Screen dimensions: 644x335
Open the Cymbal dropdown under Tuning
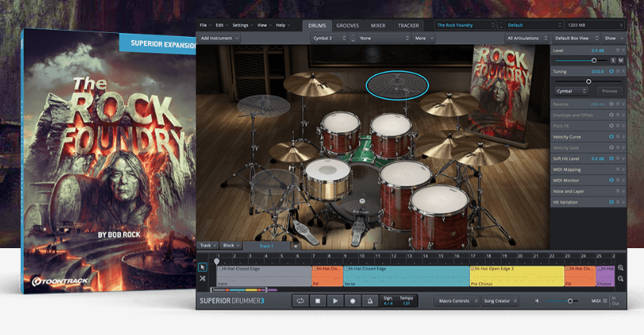point(572,91)
